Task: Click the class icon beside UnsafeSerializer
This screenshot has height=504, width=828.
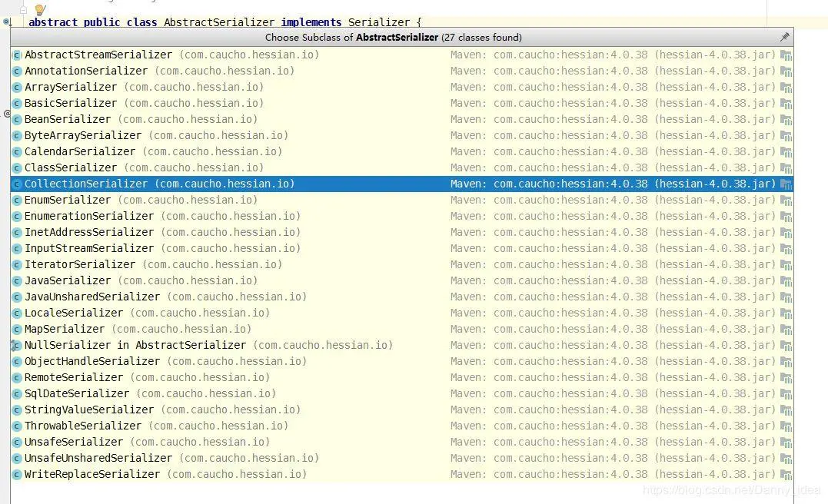Action: [x=17, y=443]
